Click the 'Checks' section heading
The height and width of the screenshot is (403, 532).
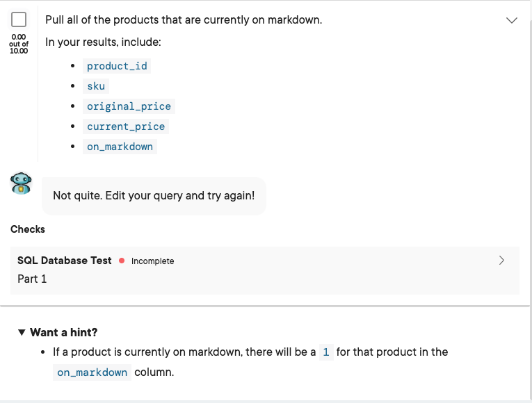28,229
